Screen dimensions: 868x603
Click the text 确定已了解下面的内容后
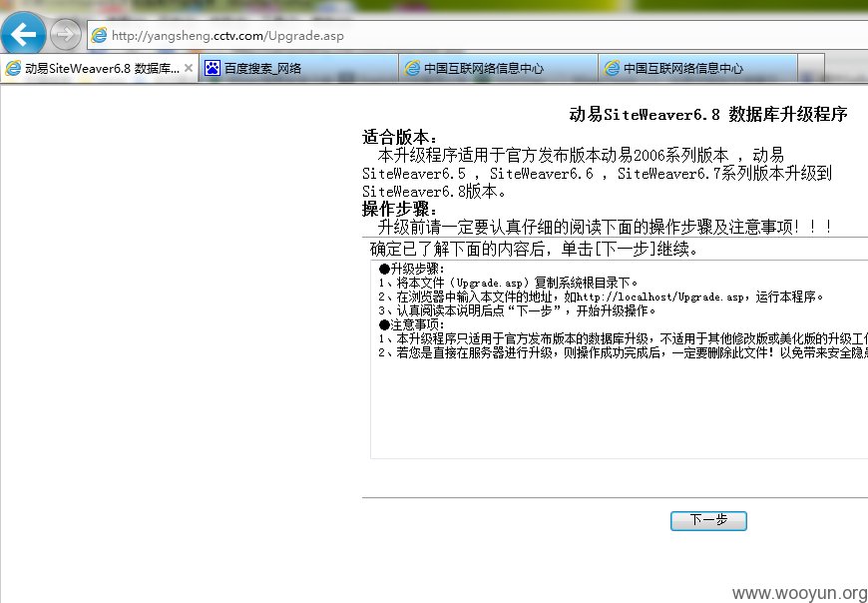[458, 249]
